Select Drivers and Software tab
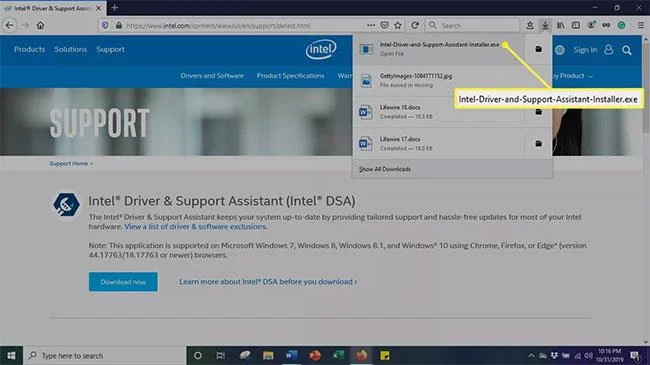650x365 pixels. click(x=212, y=76)
